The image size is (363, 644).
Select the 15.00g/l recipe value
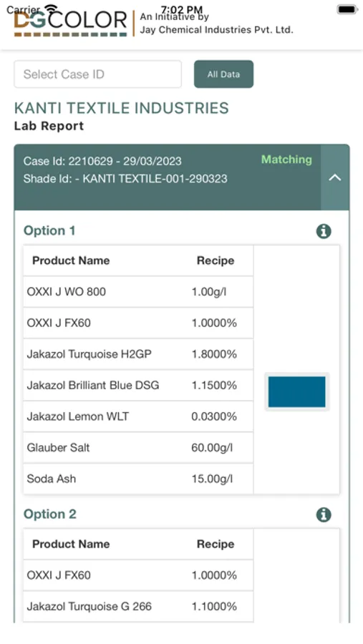212,479
